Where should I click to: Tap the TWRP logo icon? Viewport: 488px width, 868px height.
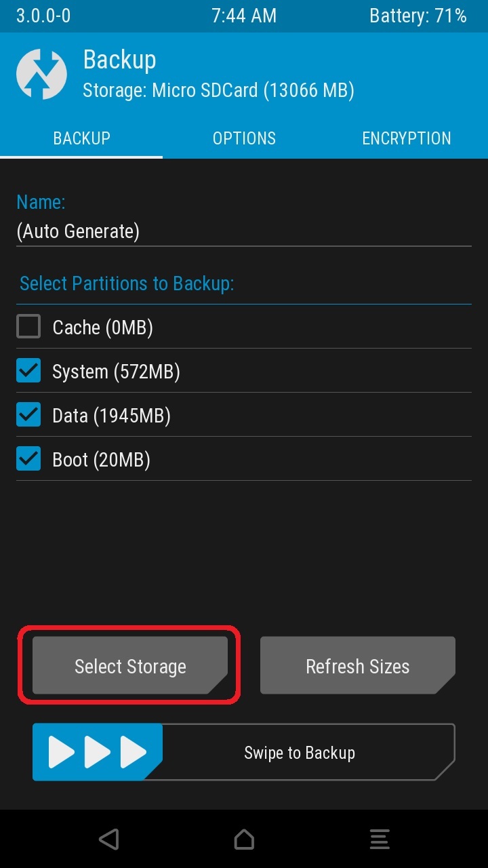tap(41, 75)
